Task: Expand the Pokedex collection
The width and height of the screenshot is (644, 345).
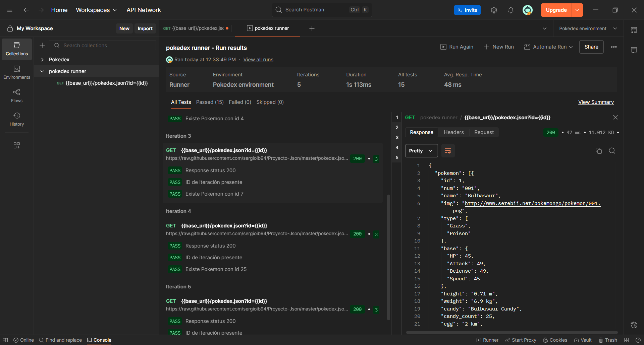Action: [x=42, y=60]
